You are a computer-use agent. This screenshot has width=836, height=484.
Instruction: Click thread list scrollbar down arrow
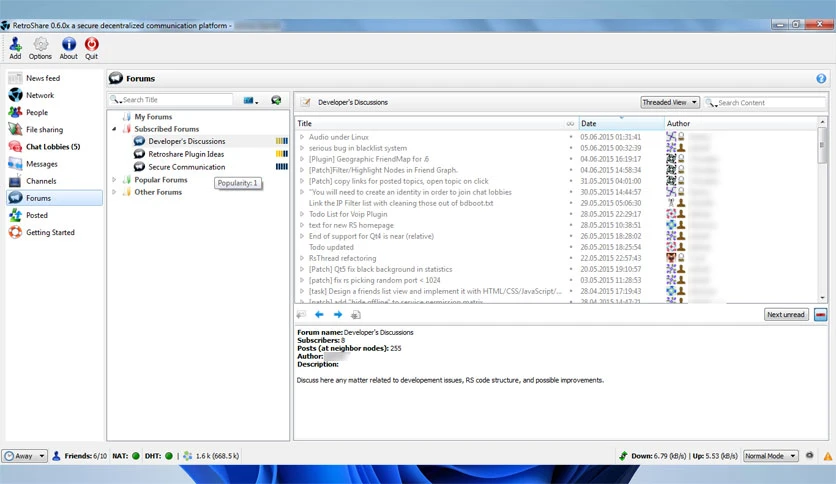point(822,298)
